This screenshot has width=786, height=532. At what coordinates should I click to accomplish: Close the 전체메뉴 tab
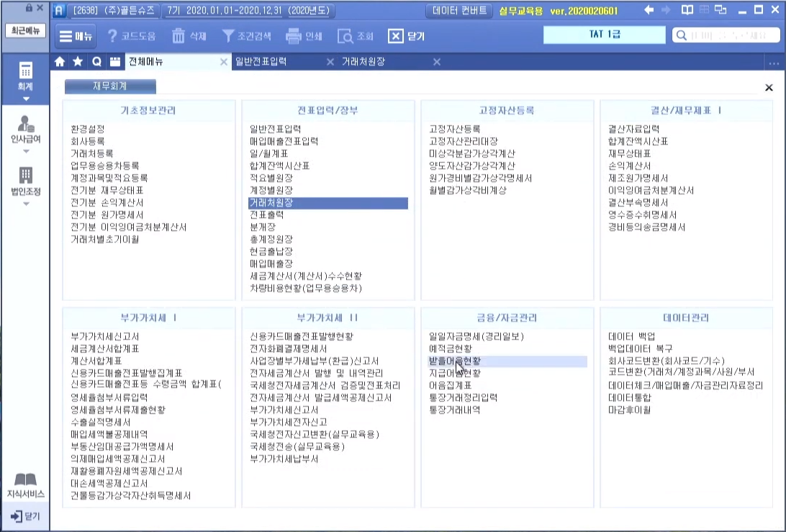[224, 62]
